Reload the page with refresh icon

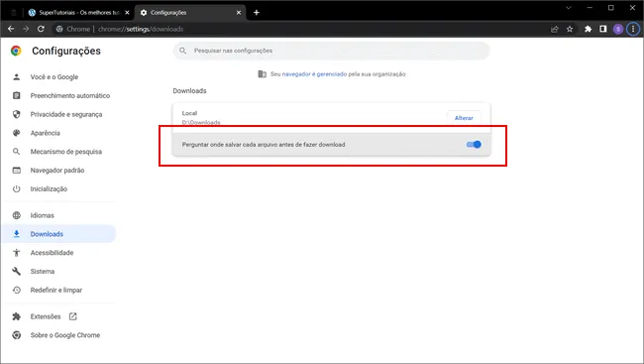(41, 29)
